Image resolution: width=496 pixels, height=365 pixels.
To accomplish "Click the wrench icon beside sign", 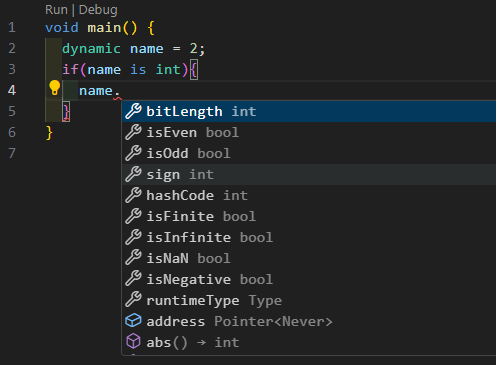I will point(133,174).
